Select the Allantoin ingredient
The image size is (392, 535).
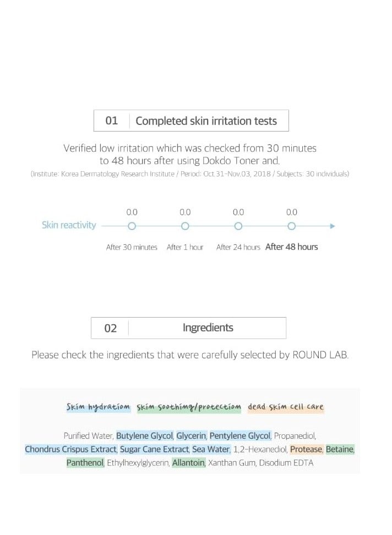coord(188,463)
